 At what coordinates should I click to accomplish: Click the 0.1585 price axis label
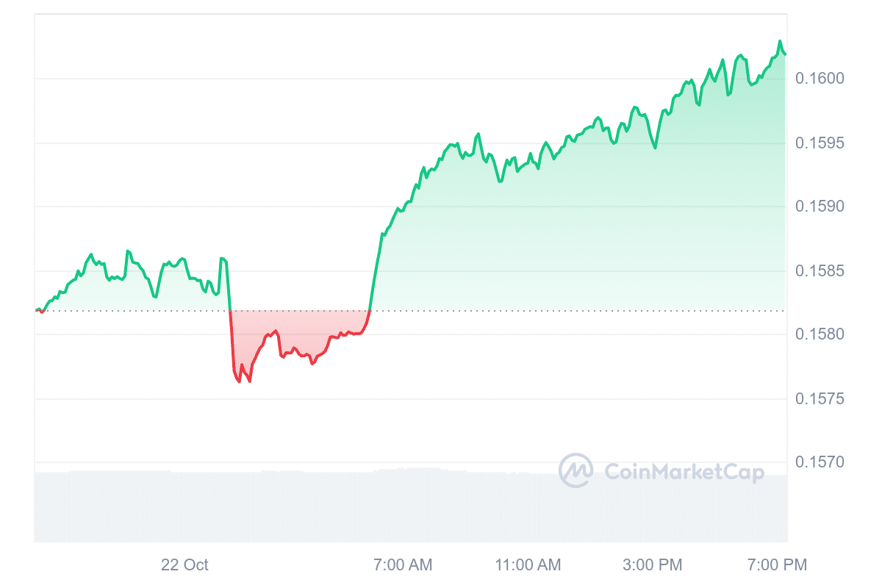click(820, 271)
